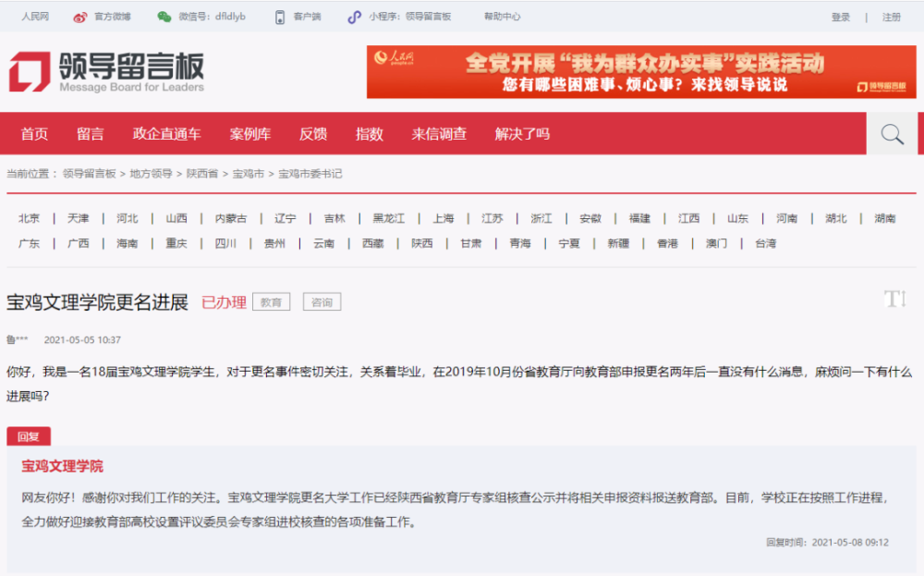This screenshot has width=924, height=576.
Task: Select the 台湾 region link
Action: (765, 243)
